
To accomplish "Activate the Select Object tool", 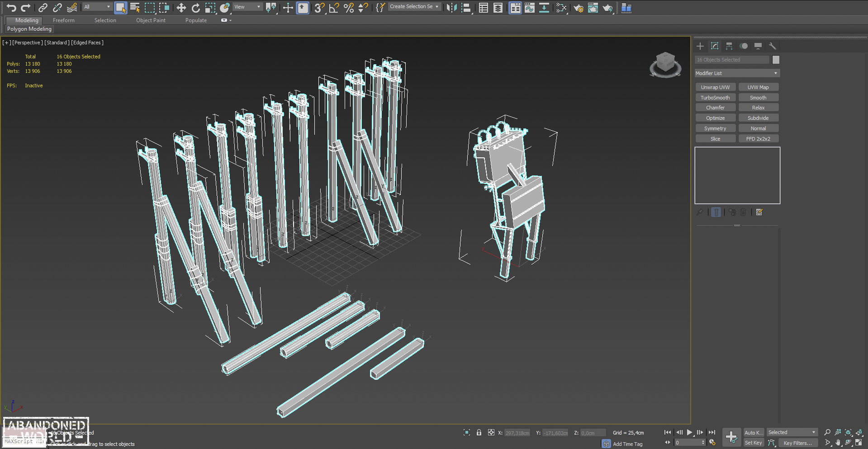I will click(120, 8).
